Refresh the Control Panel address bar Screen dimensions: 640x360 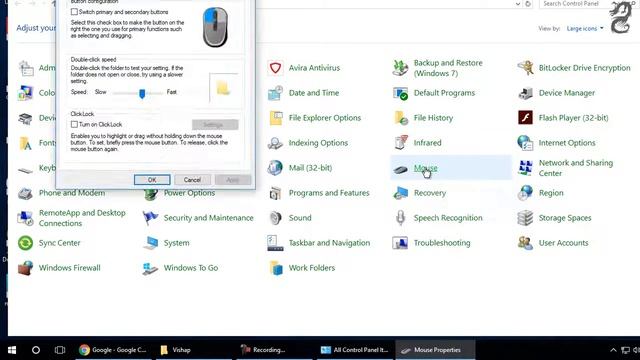[x=528, y=4]
